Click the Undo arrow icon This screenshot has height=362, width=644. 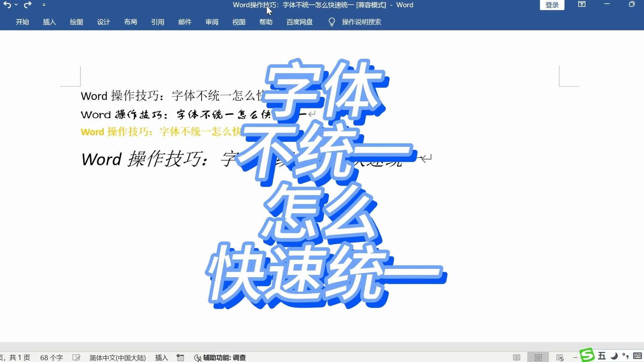click(7, 5)
